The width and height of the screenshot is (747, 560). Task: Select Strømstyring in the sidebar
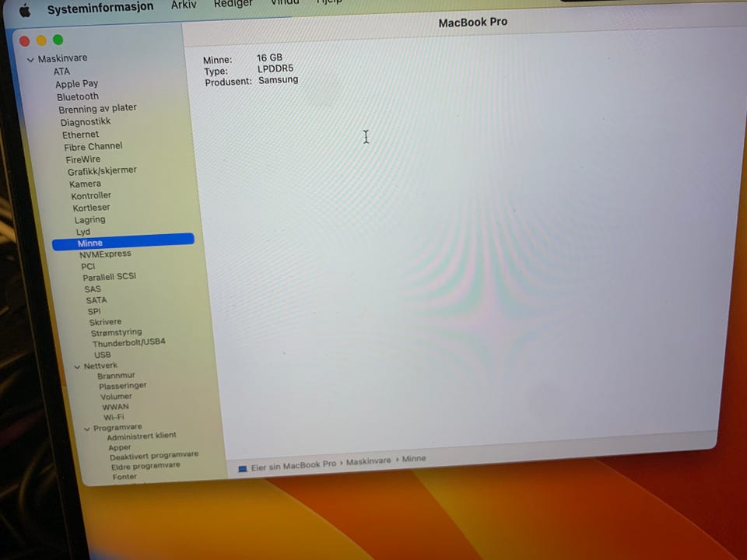(116, 332)
